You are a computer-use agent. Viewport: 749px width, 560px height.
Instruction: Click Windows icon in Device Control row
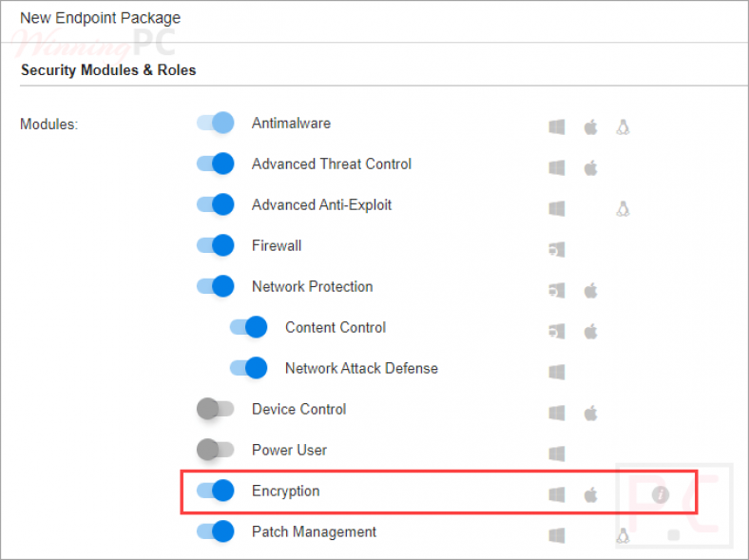[557, 413]
